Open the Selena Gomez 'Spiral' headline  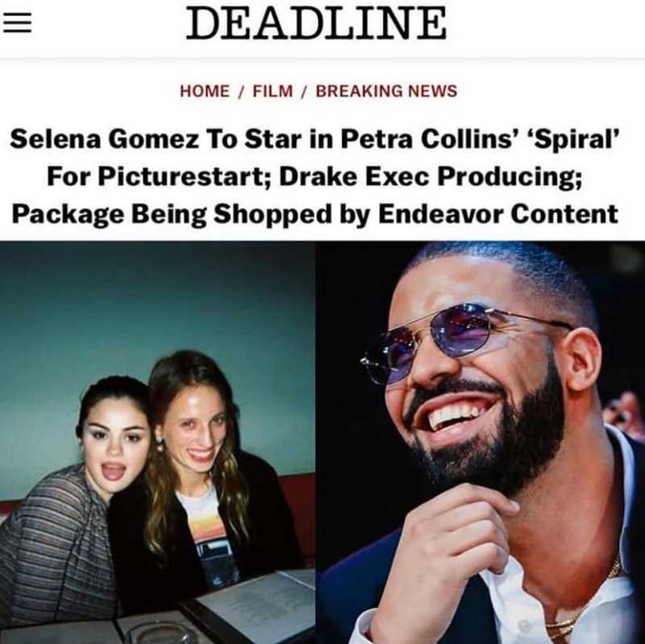[x=315, y=177]
